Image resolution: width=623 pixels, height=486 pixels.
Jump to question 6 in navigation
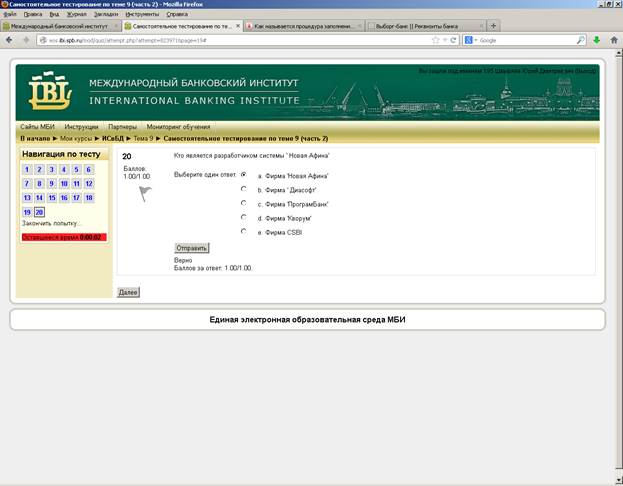[x=89, y=170]
